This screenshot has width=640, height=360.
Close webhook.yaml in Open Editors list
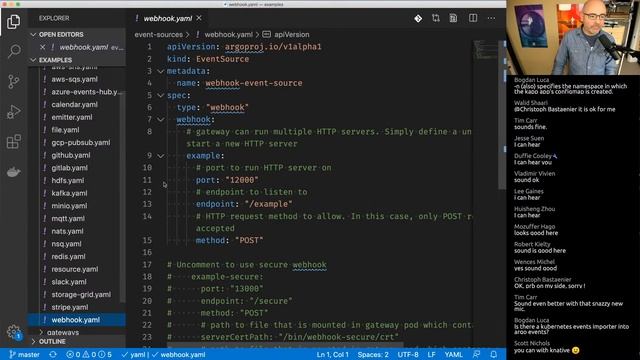coord(42,47)
